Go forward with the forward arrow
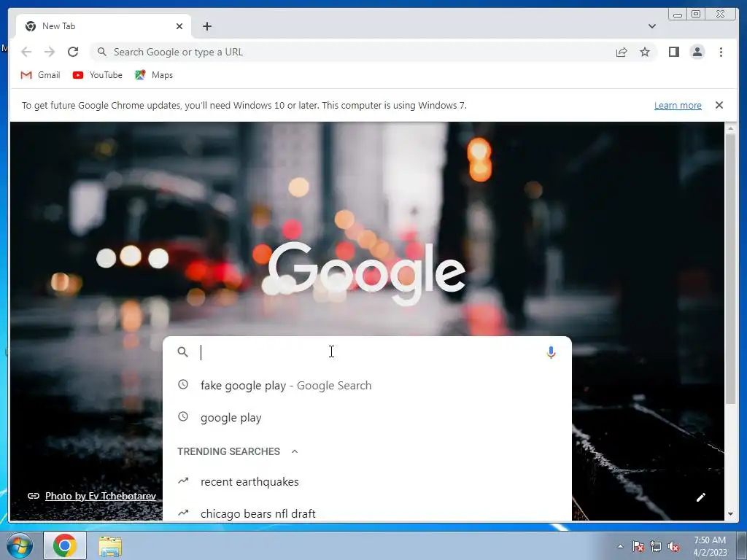The width and height of the screenshot is (747, 560). [50, 52]
